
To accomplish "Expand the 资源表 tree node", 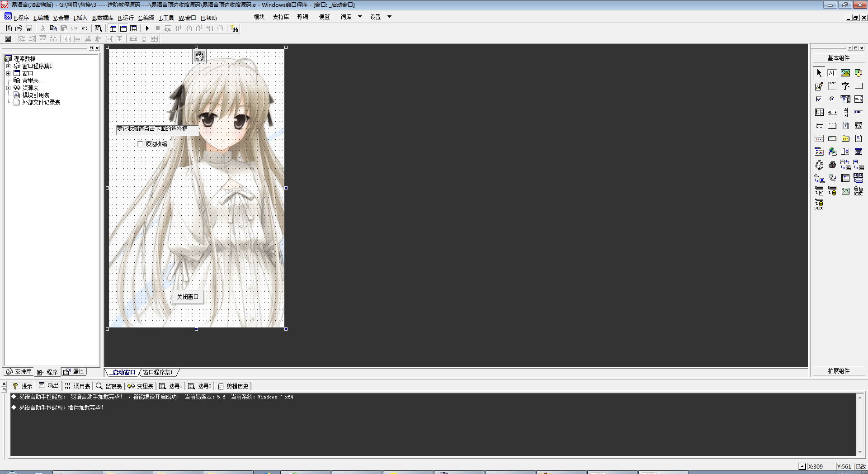I will (8, 88).
